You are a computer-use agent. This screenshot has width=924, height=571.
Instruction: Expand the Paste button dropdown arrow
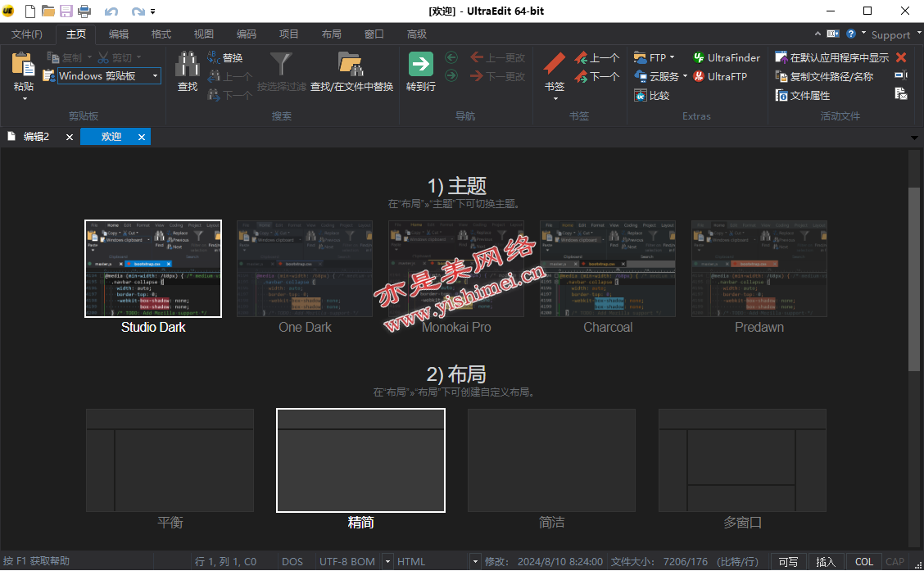point(25,99)
